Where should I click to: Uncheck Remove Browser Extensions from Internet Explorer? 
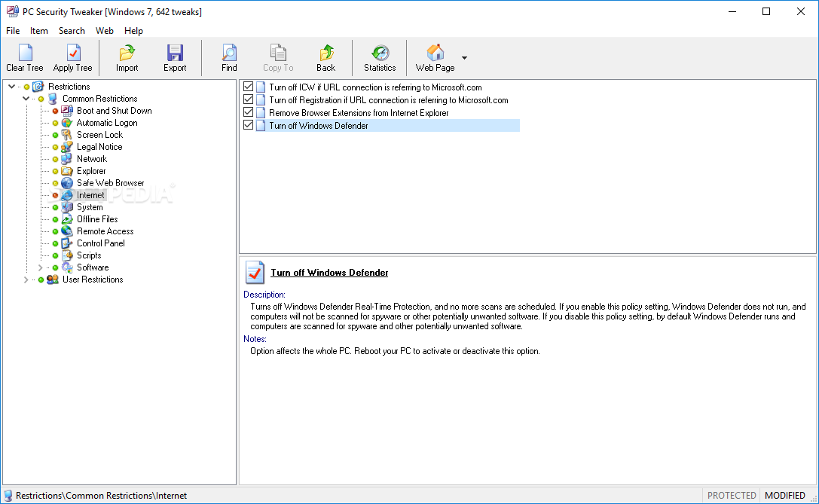pos(249,112)
